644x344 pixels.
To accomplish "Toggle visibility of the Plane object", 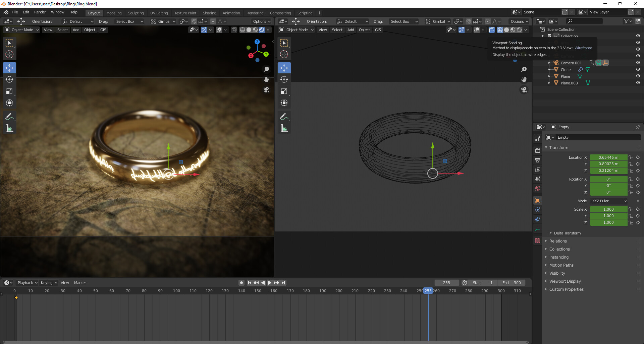I will point(638,76).
